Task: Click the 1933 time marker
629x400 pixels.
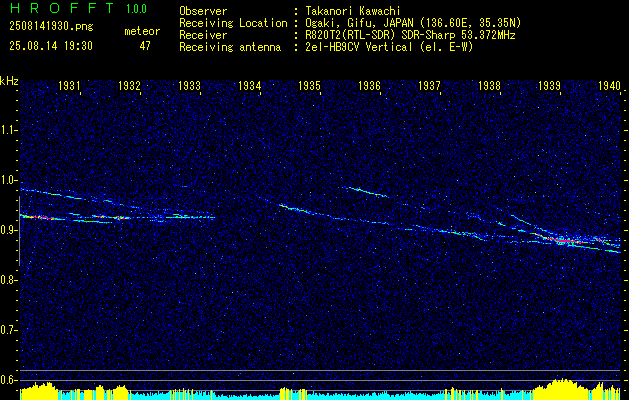Action: point(189,85)
